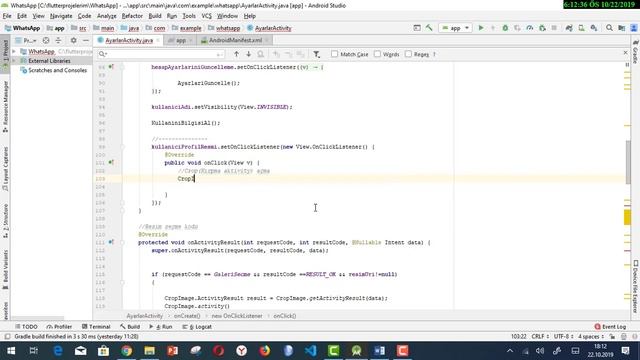This screenshot has height=360, width=640.
Task: Click the Search Everywhere magnifier icon
Action: (x=609, y=28)
